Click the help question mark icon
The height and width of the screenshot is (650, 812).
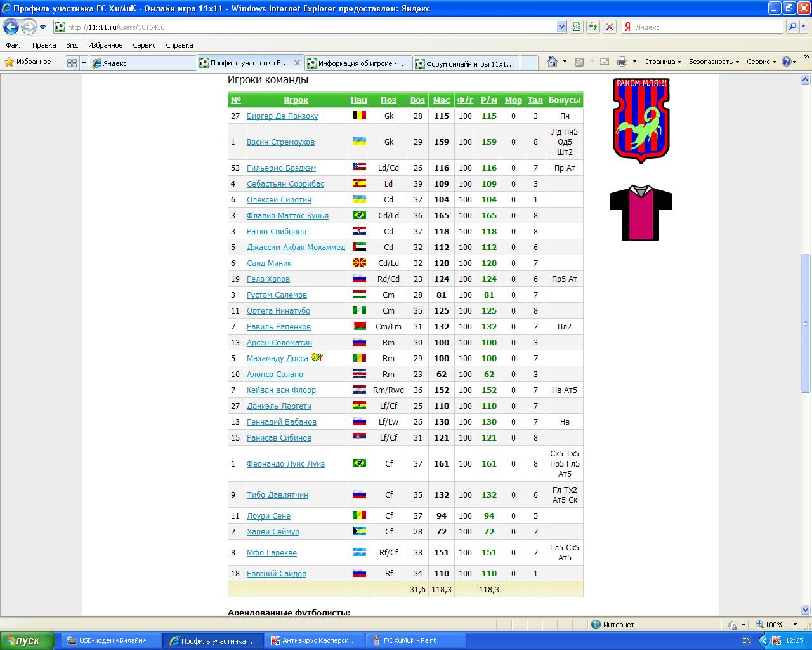click(x=787, y=62)
